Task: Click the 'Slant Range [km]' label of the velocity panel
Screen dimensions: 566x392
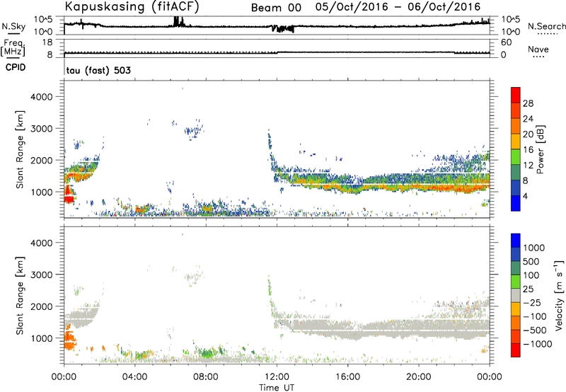Action: click(x=20, y=295)
